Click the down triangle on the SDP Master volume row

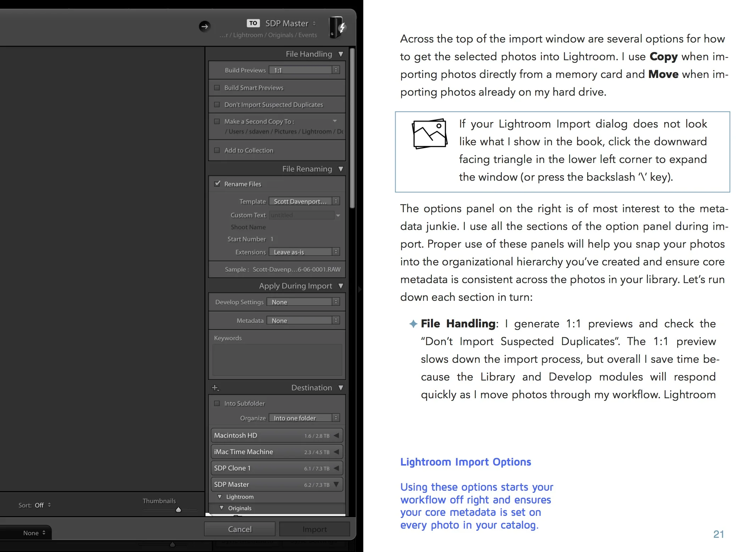tap(336, 484)
